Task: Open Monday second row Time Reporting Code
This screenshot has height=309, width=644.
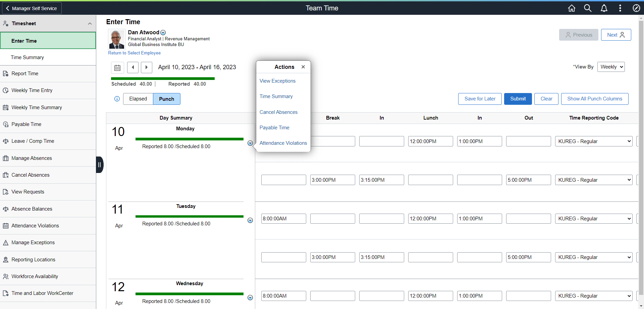Action: click(594, 180)
